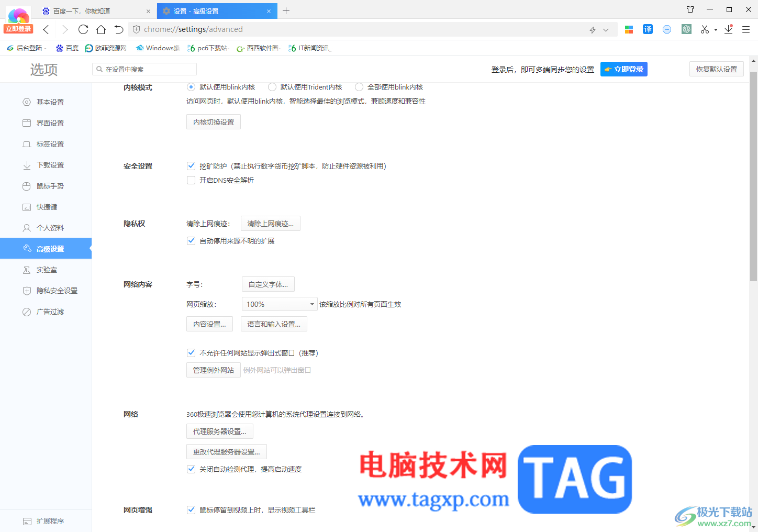Open 实验室 in sidebar

tap(46, 270)
